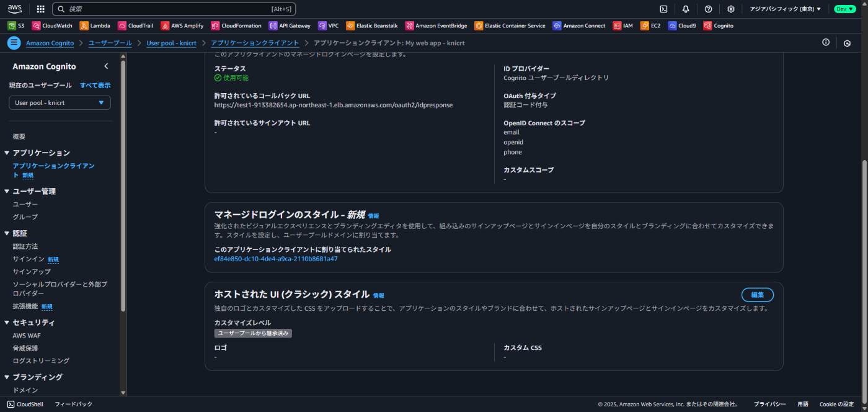Open ログストリーミング in the sidebar
This screenshot has width=868, height=412.
(x=41, y=361)
